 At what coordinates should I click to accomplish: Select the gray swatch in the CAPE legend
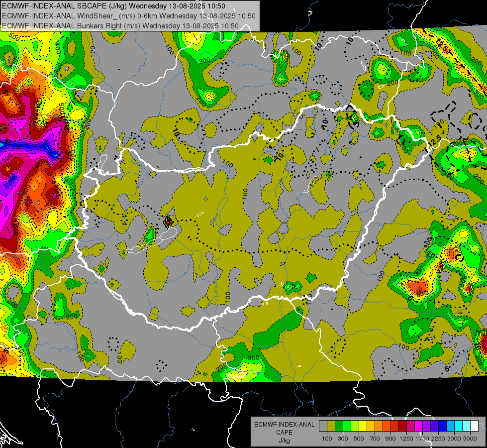coord(323,426)
